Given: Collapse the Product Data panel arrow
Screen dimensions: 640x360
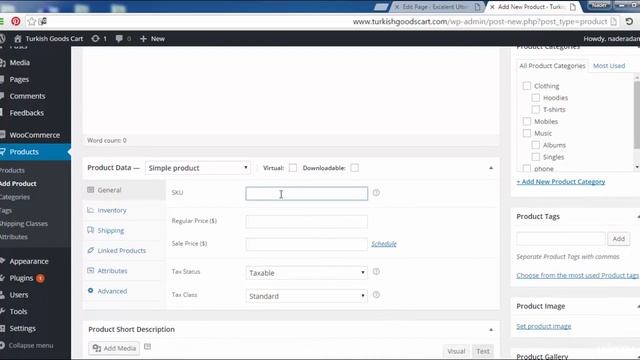Looking at the screenshot, I should point(491,168).
